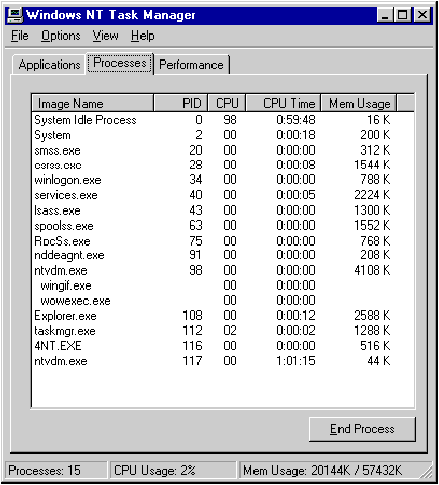
Task: Click the 2224 K memory value
Action: coord(372,195)
